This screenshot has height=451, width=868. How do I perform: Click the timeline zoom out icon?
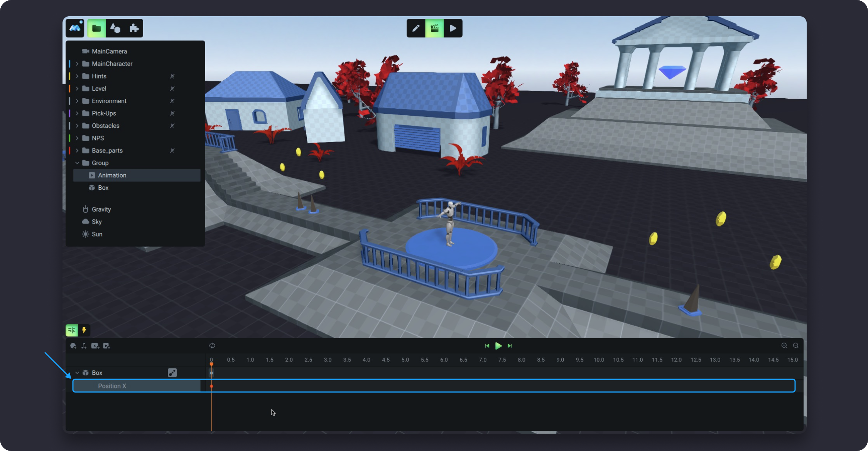[x=795, y=345]
